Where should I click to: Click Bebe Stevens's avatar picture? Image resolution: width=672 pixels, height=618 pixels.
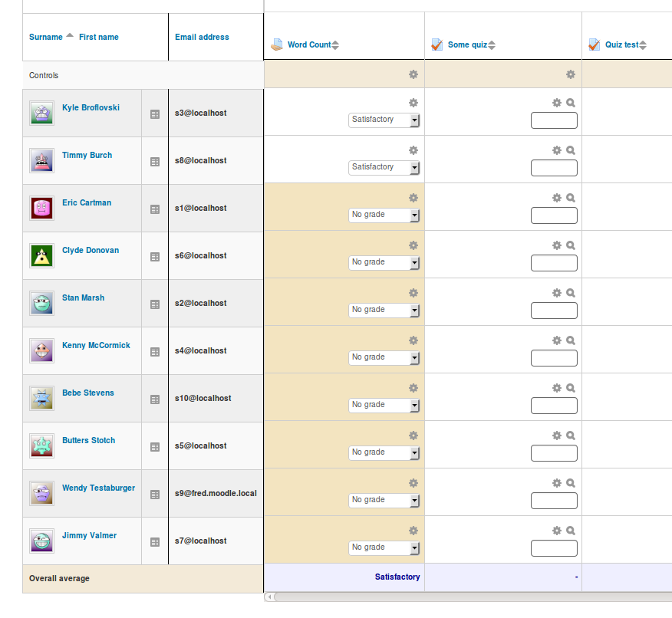coord(41,398)
